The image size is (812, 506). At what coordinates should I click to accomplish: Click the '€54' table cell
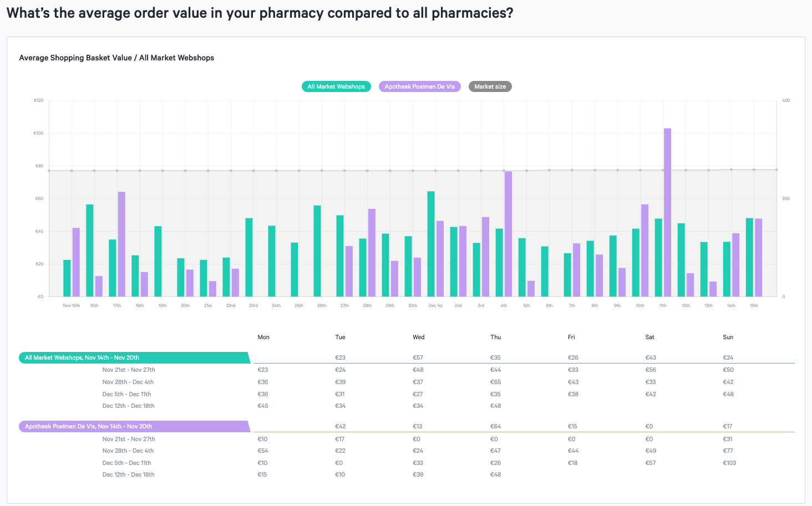[x=263, y=451]
